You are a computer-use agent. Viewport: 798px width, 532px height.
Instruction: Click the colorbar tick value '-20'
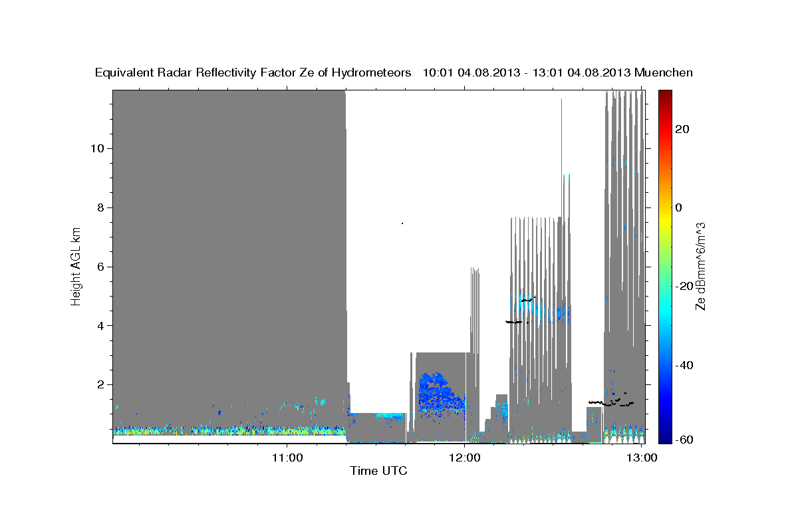(685, 287)
